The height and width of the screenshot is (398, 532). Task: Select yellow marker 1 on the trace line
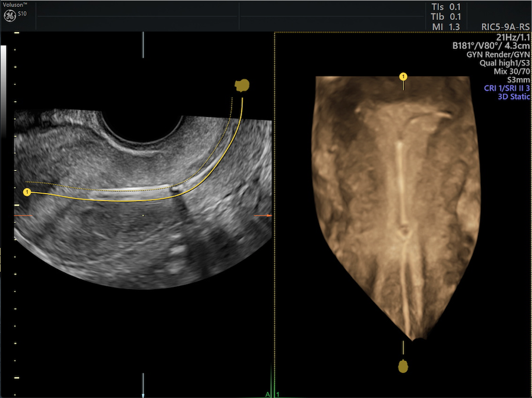[27, 191]
